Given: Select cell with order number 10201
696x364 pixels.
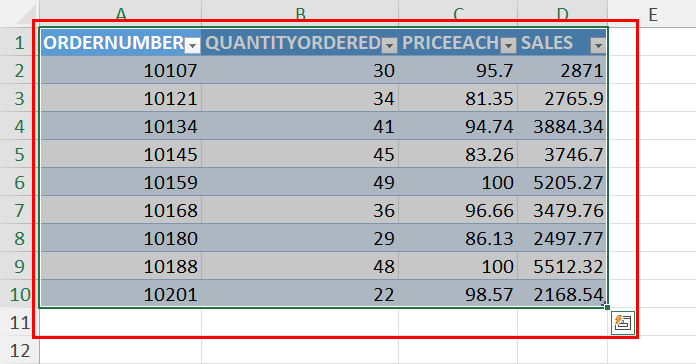Looking at the screenshot, I should (120, 293).
